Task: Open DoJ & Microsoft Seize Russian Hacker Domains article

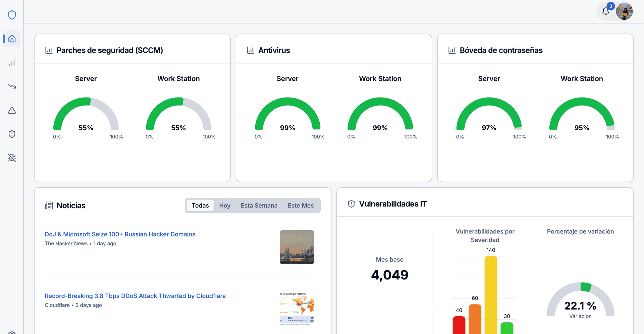Action: tap(120, 234)
